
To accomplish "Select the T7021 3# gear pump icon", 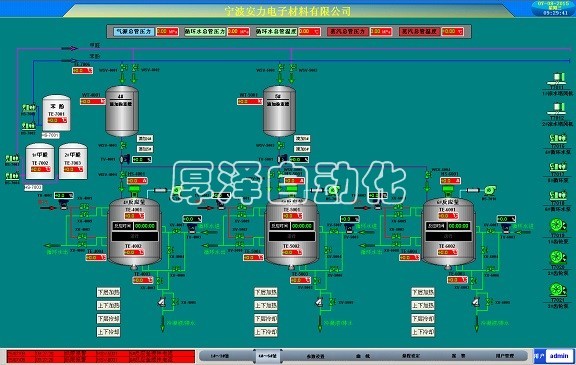I will click(x=558, y=290).
